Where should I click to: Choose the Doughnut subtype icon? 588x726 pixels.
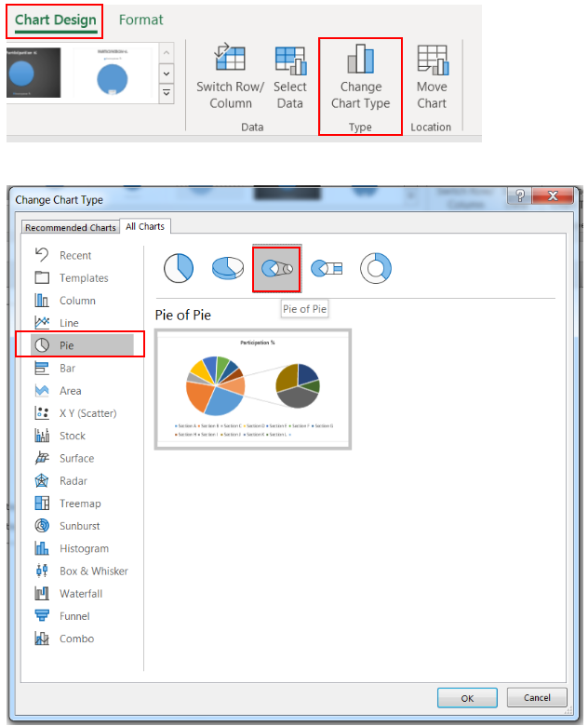point(376,268)
